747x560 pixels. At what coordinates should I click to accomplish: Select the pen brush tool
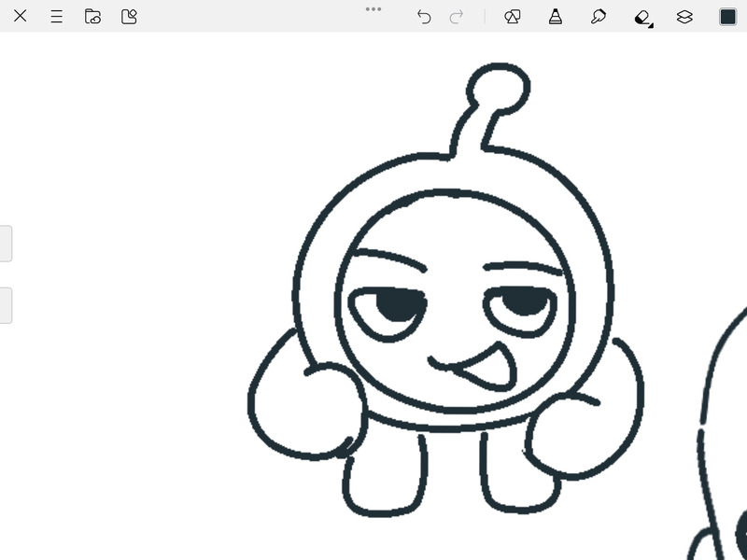click(556, 17)
